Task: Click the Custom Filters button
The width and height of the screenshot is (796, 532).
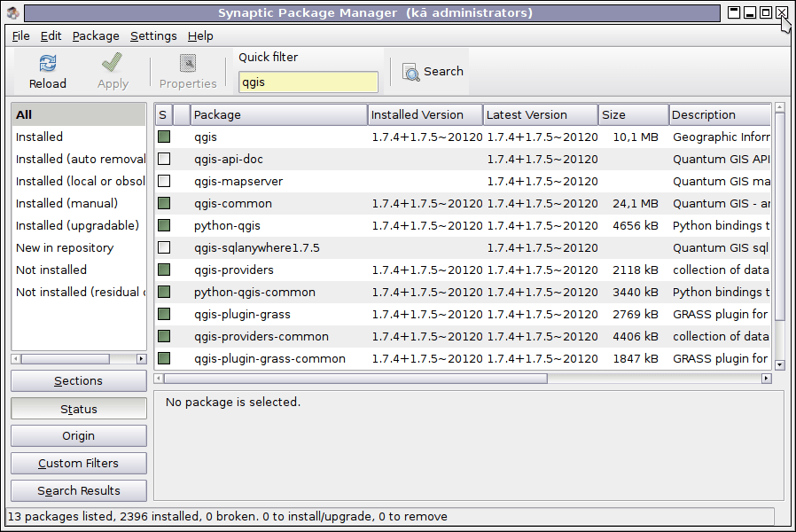Action: coord(79,463)
